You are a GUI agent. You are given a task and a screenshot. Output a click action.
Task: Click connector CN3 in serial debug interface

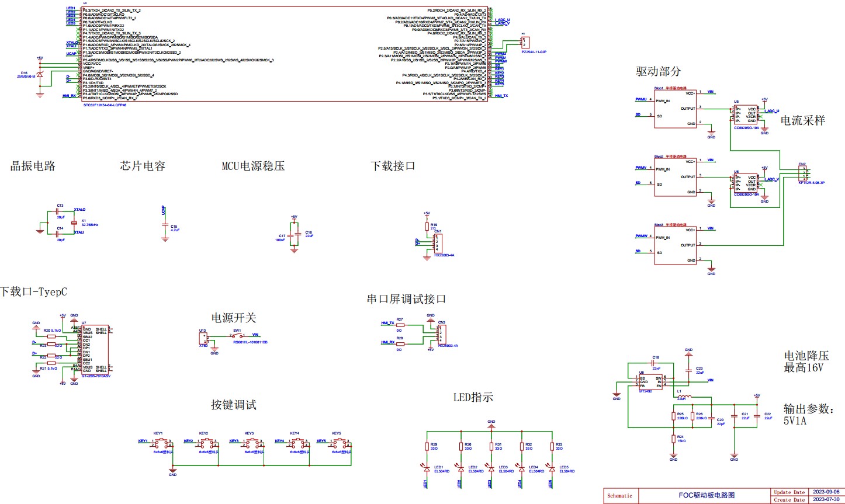pyautogui.click(x=441, y=334)
